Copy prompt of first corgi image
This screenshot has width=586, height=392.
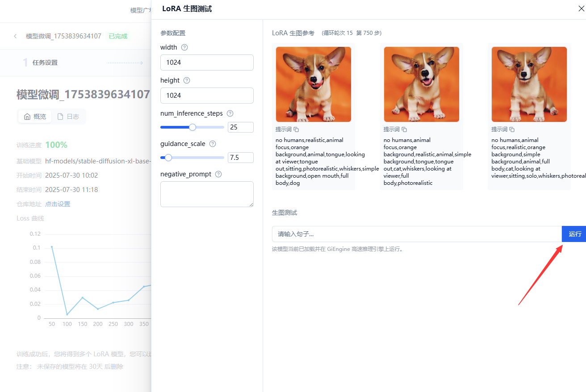(x=296, y=129)
